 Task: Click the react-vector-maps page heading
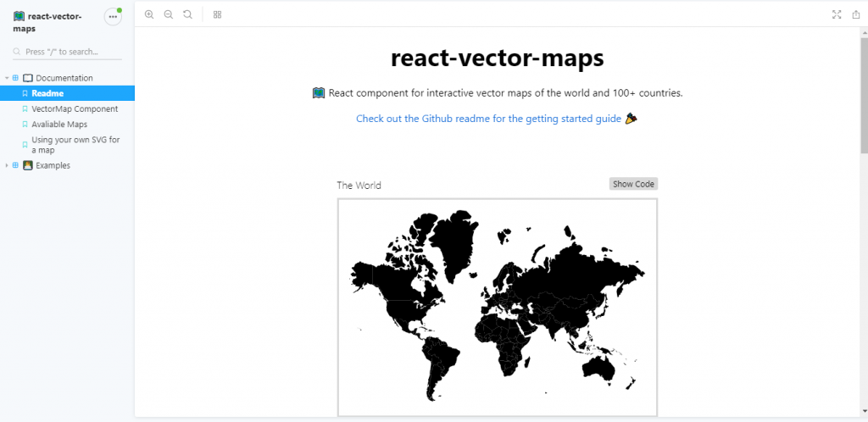pyautogui.click(x=497, y=58)
